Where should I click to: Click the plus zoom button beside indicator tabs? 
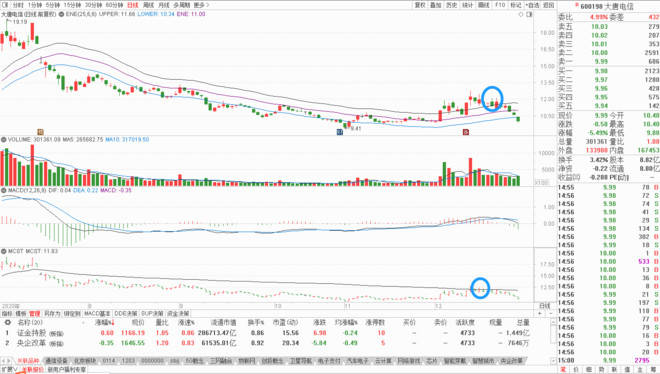(x=540, y=313)
